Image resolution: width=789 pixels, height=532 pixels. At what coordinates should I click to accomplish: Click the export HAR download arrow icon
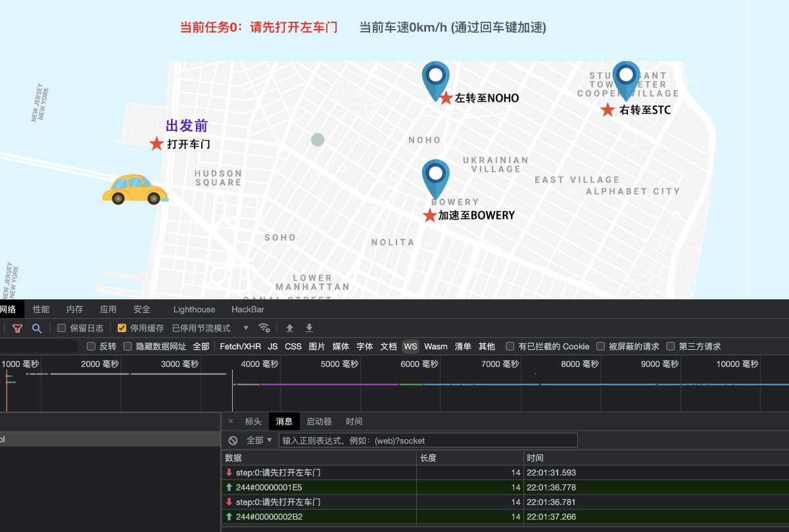(309, 328)
